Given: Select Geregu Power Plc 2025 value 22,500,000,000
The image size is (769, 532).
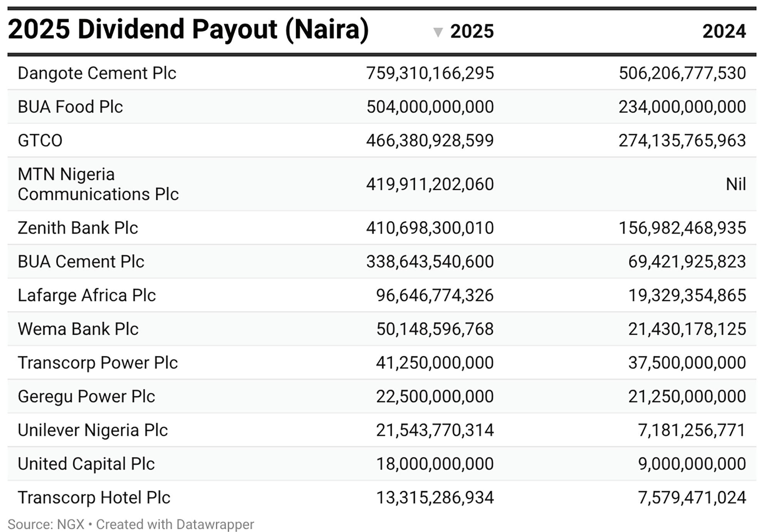Looking at the screenshot, I should (435, 396).
